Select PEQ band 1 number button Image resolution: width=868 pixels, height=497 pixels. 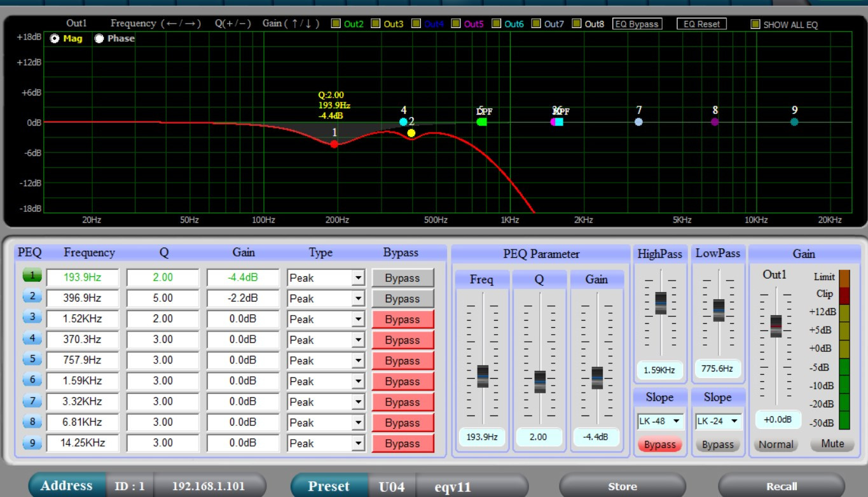32,277
